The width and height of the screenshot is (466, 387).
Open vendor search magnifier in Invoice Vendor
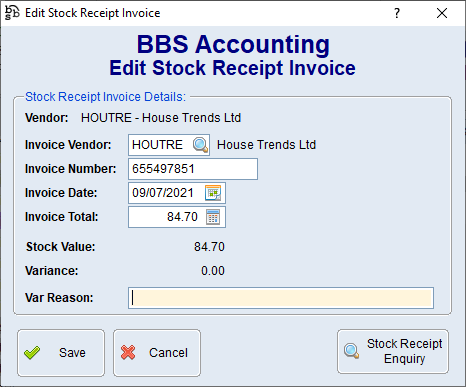coord(200,145)
